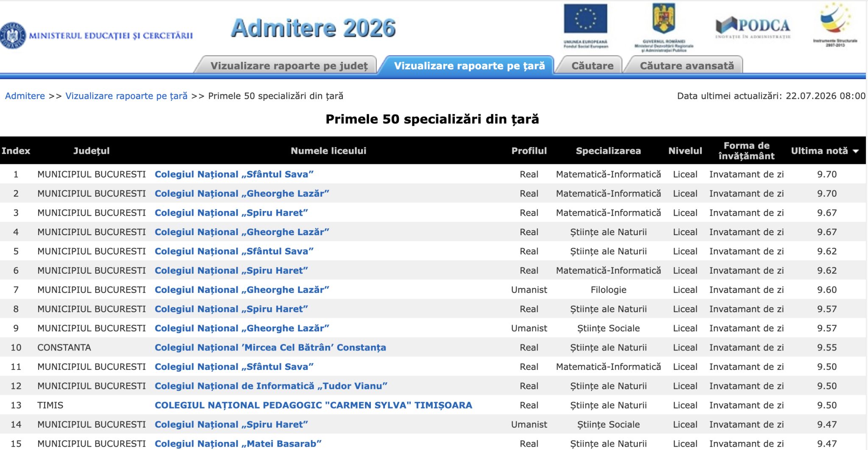Open the Vizualizare rapoarte pe județ tab
Screen dimensions: 868x450
[x=289, y=66]
